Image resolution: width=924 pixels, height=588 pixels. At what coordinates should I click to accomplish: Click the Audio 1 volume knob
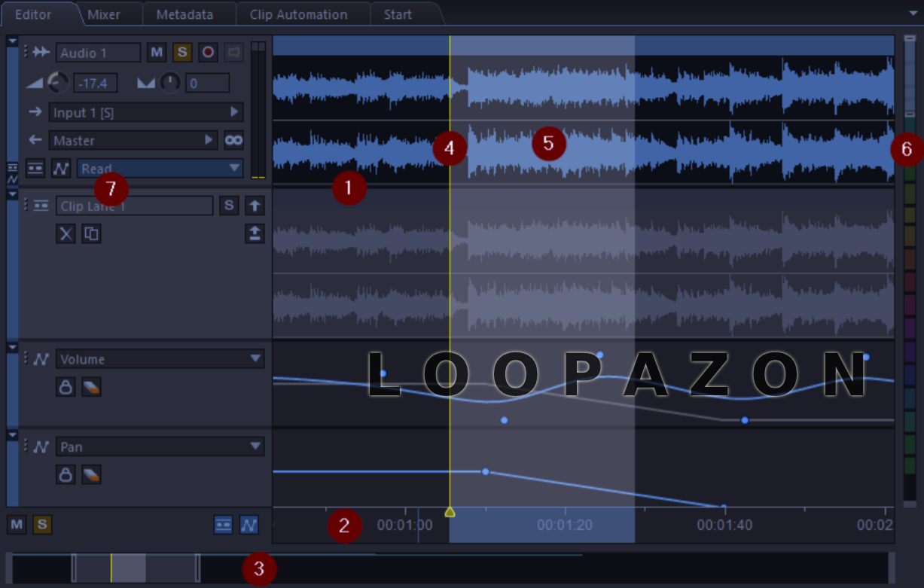58,82
